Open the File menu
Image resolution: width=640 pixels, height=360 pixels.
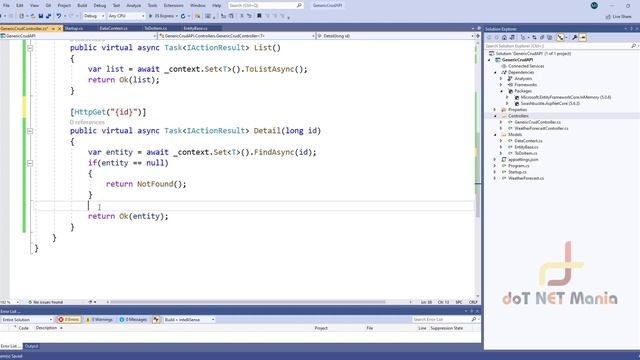6,5
